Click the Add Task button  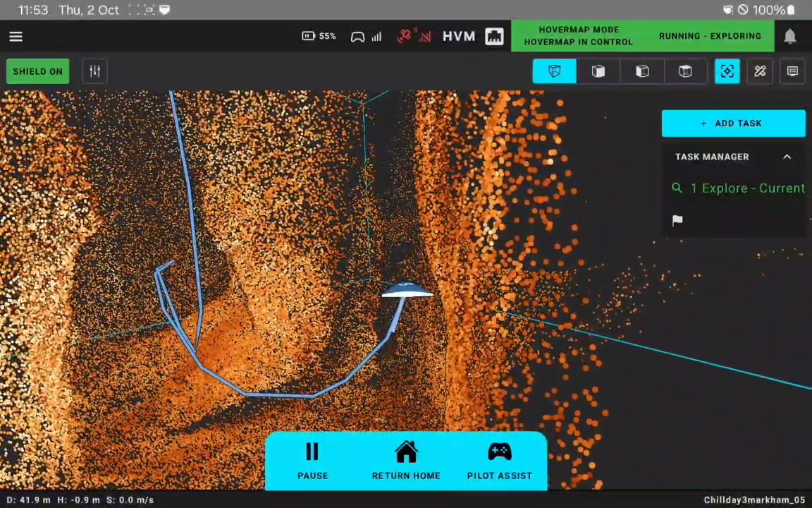tap(733, 123)
